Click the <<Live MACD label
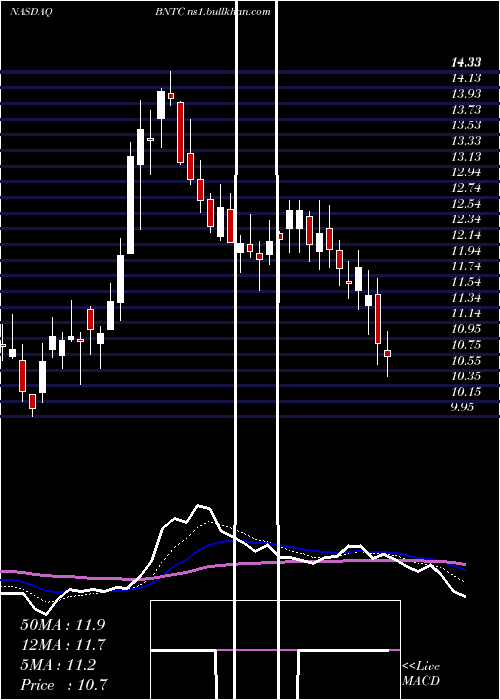500x700 pixels. 421,674
